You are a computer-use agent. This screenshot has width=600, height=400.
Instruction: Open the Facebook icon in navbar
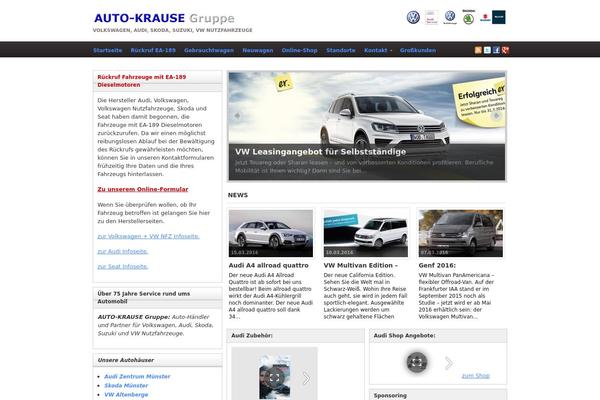pyautogui.click(x=496, y=50)
